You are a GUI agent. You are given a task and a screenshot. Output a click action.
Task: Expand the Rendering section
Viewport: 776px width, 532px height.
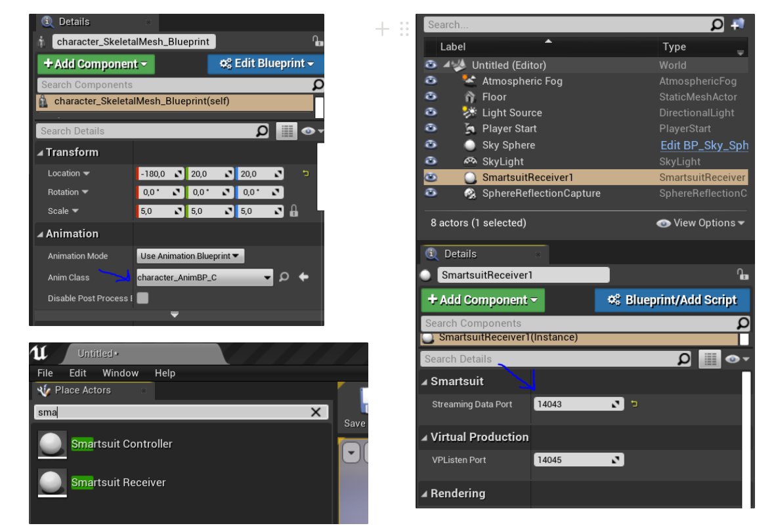[424, 494]
